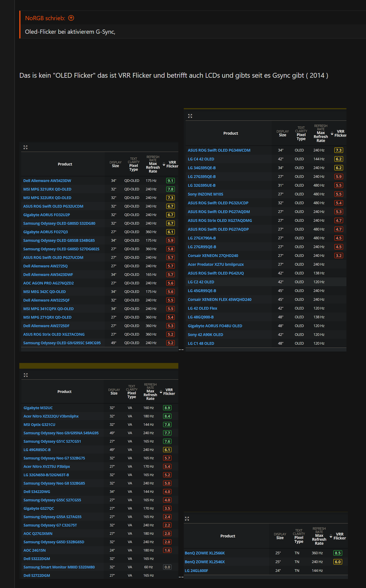Click the quote jump-up arrow icon beside NoRGB schrieb
The image size is (366, 588).
[71, 18]
